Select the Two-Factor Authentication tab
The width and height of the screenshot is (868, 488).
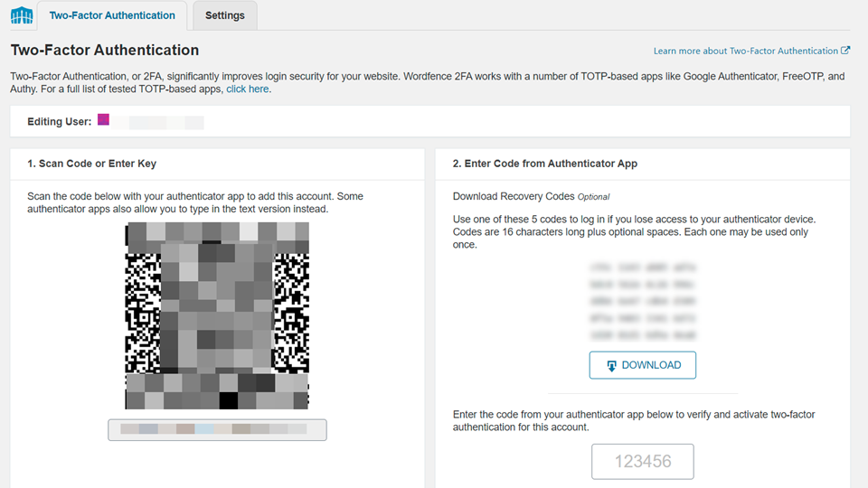pos(112,15)
